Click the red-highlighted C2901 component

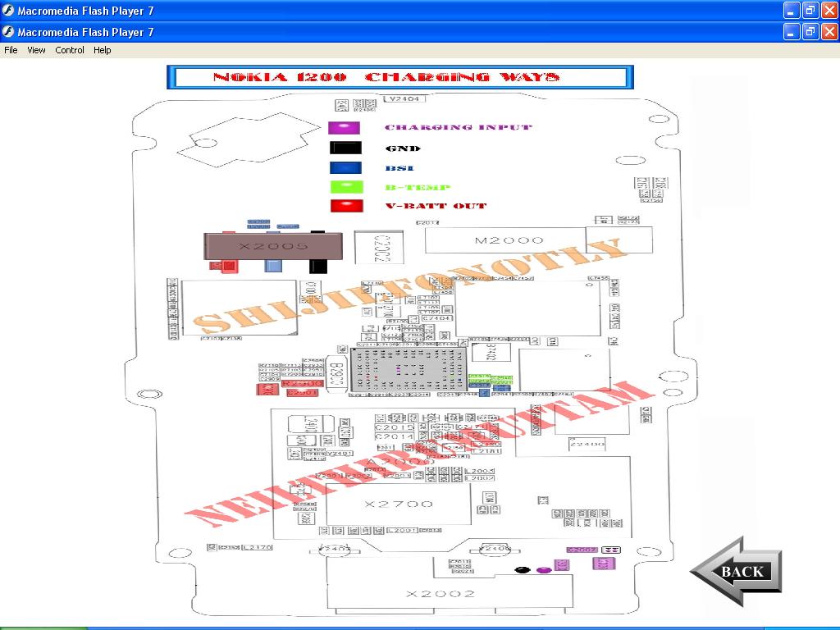click(x=302, y=393)
